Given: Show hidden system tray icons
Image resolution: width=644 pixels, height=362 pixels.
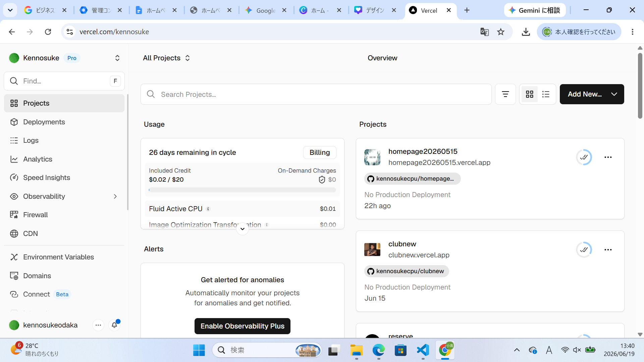Looking at the screenshot, I should (517, 350).
